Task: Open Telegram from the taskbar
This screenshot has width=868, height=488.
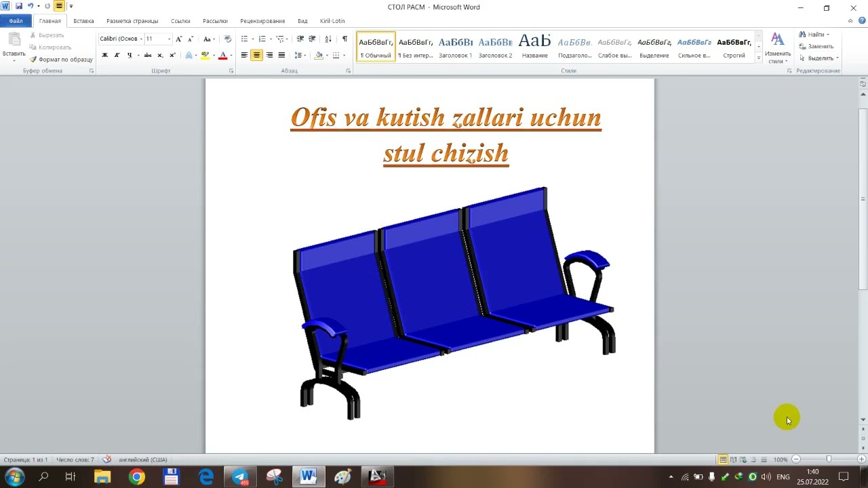Action: point(240,477)
